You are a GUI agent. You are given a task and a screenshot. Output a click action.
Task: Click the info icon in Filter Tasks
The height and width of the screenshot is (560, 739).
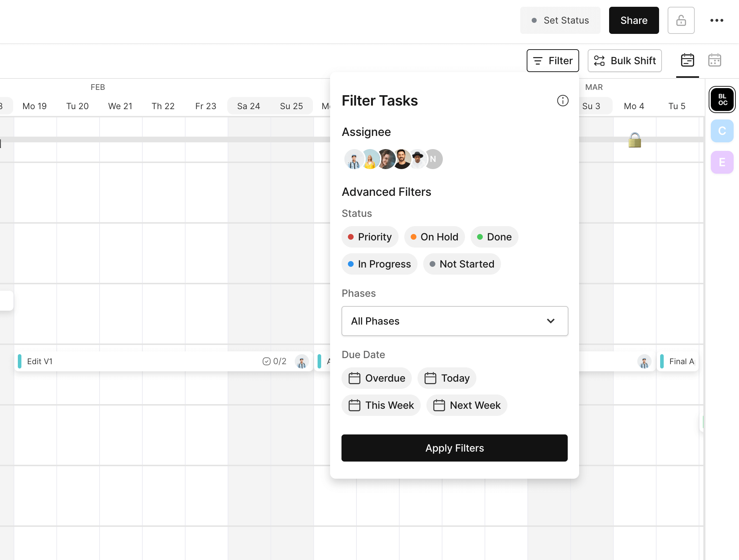click(x=563, y=101)
